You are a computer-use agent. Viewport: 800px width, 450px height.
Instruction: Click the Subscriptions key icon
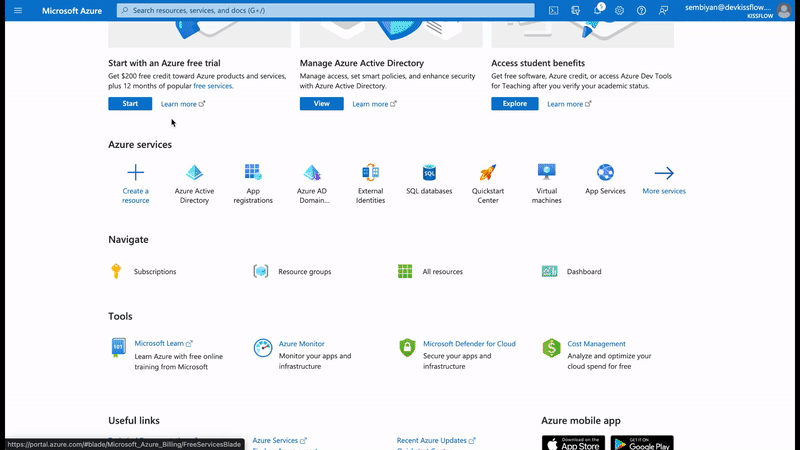116,271
